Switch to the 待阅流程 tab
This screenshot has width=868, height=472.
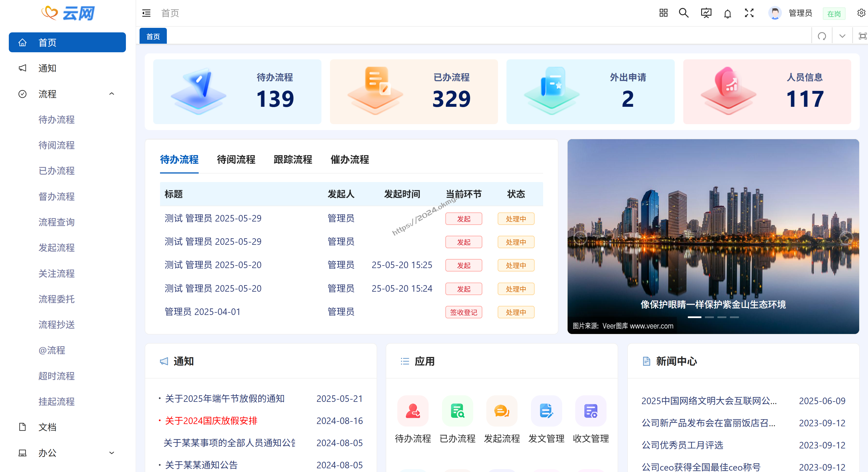pos(236,160)
